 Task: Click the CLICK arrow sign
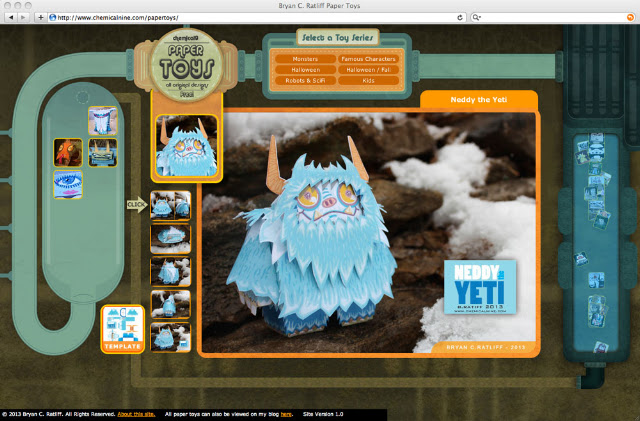click(x=137, y=204)
